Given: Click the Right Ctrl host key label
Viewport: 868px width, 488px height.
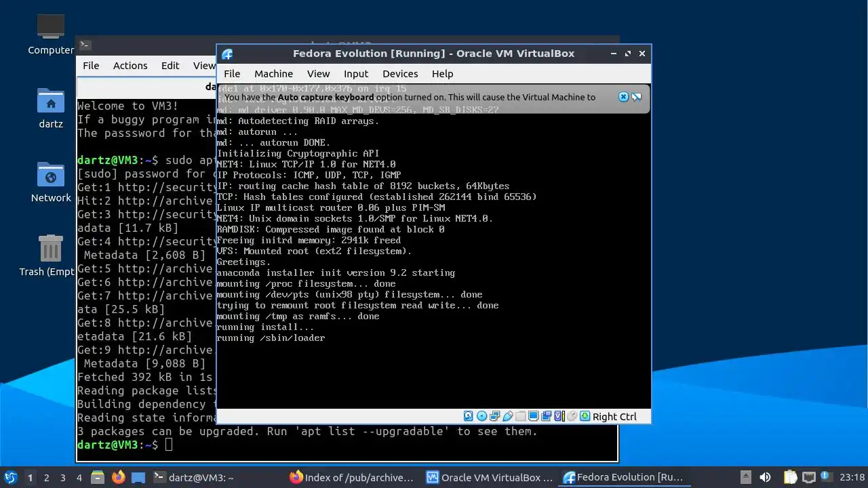Looking at the screenshot, I should (x=614, y=417).
